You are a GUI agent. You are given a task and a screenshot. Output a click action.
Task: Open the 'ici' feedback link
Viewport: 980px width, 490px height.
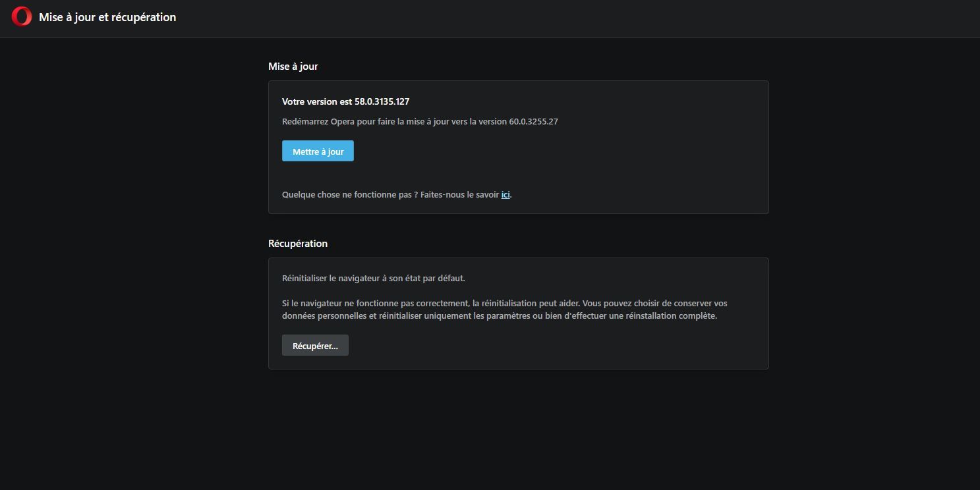pos(505,195)
